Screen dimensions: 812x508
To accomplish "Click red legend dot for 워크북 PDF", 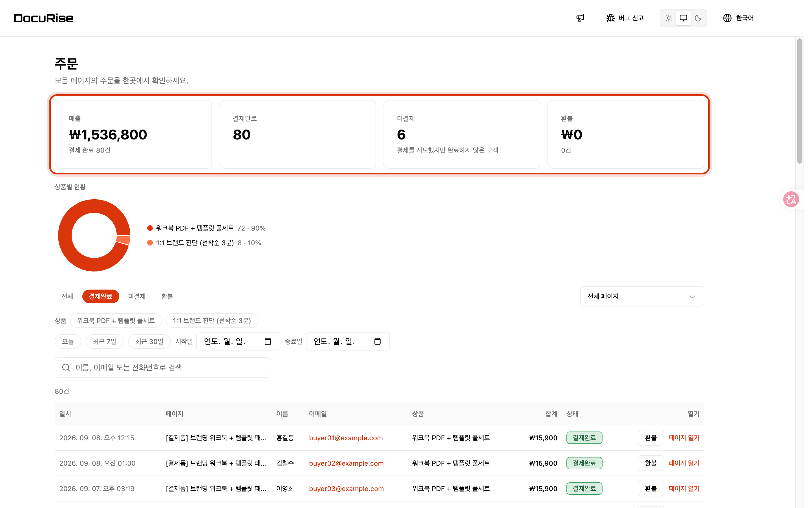I will coord(150,228).
